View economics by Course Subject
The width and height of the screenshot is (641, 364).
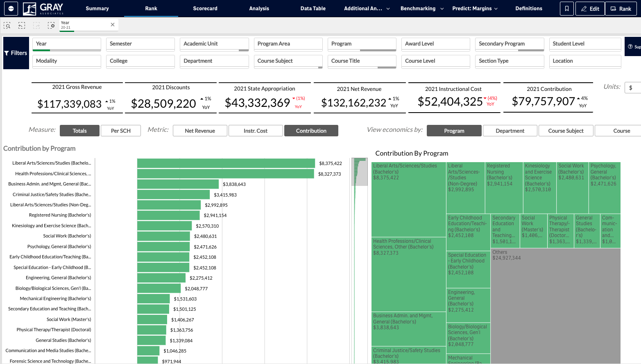566,131
